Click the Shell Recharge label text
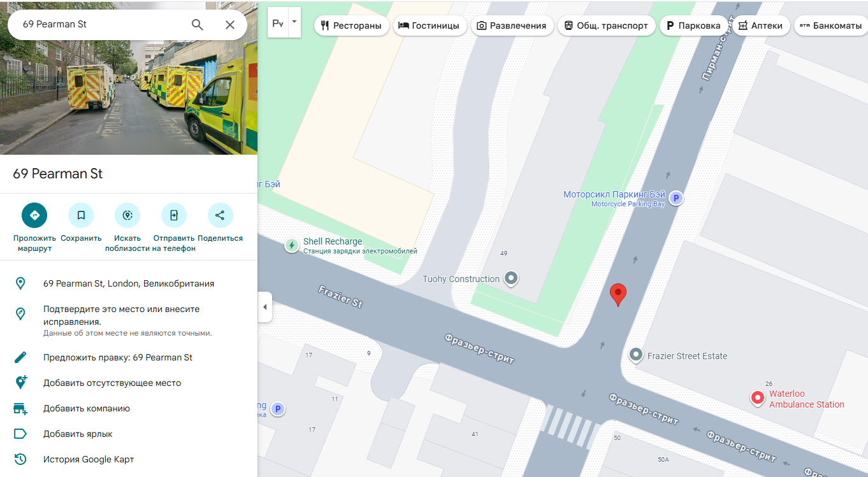The image size is (868, 477). (x=333, y=241)
